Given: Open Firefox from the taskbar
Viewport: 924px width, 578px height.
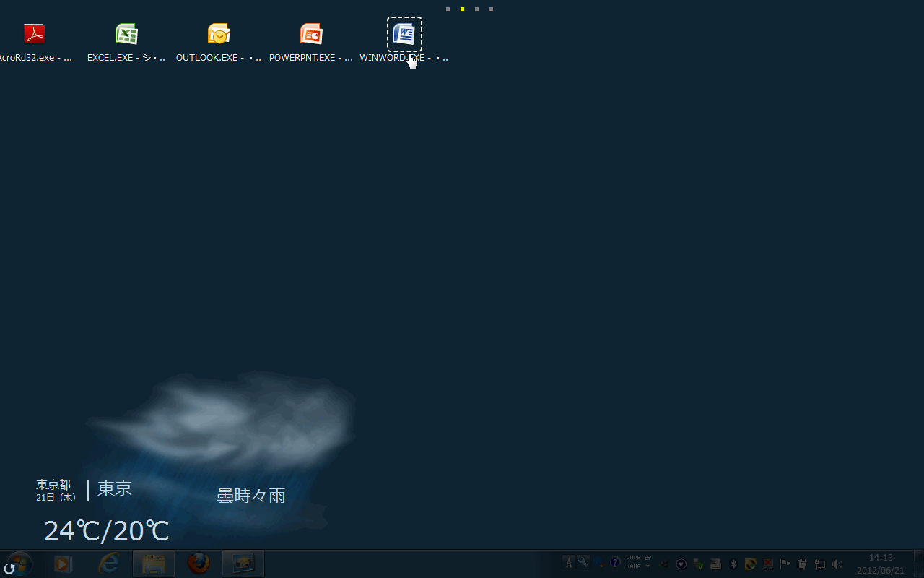Looking at the screenshot, I should tap(199, 564).
